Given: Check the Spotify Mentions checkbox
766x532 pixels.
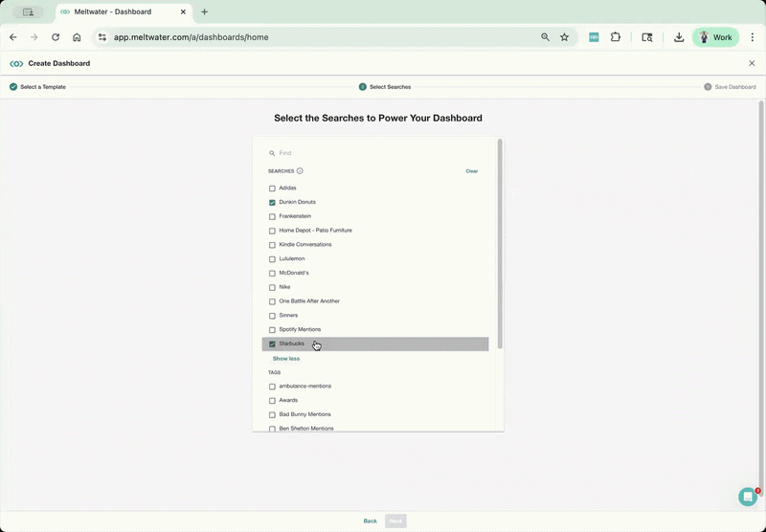Looking at the screenshot, I should pyautogui.click(x=272, y=330).
